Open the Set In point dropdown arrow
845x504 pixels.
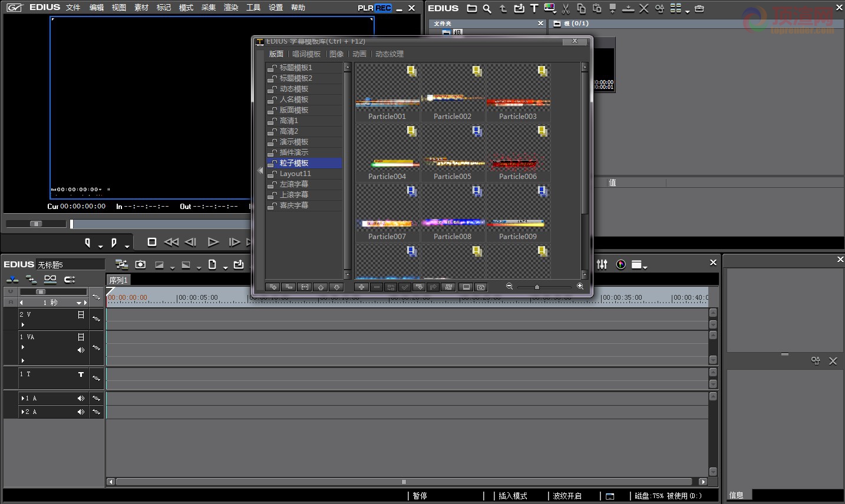100,246
